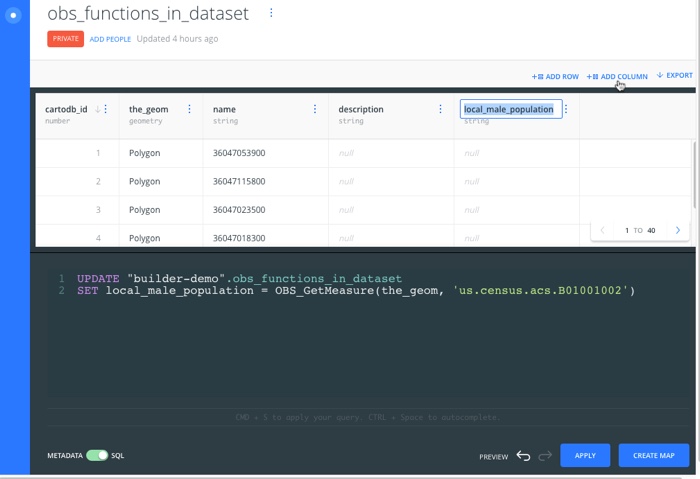The image size is (700, 479).
Task: Click the description column header
Action: click(x=361, y=109)
